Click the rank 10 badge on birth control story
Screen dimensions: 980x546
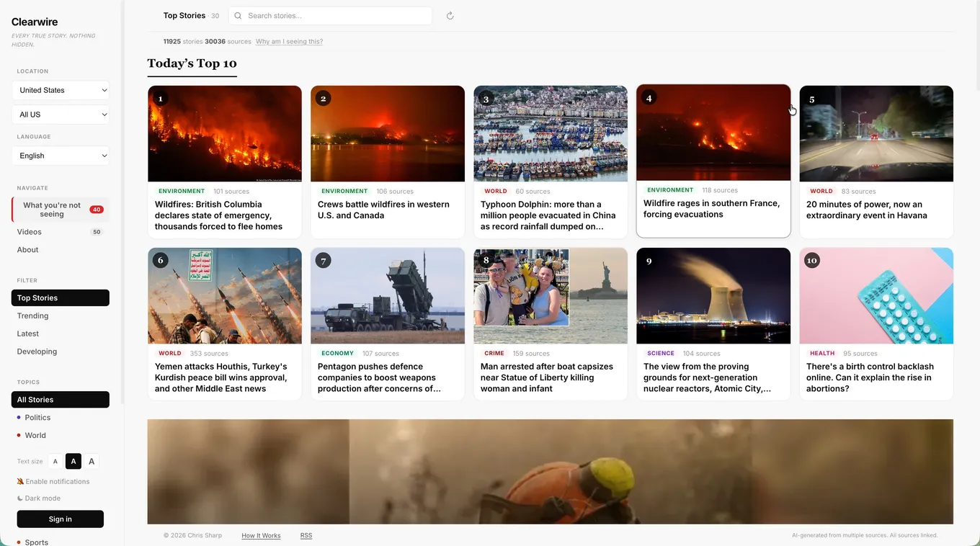pos(812,261)
